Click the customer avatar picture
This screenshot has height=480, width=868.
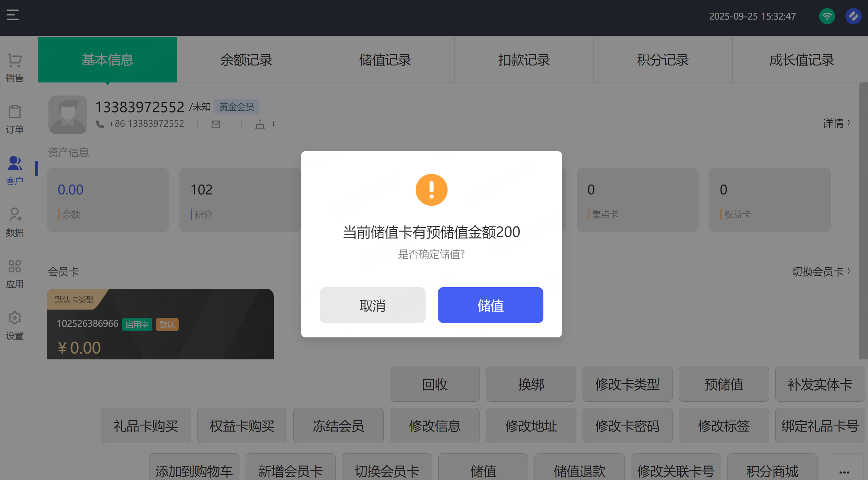(x=68, y=115)
